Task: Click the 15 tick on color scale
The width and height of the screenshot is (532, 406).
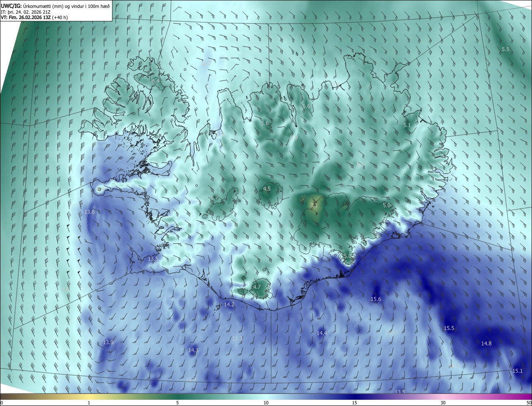Action: pos(355,403)
